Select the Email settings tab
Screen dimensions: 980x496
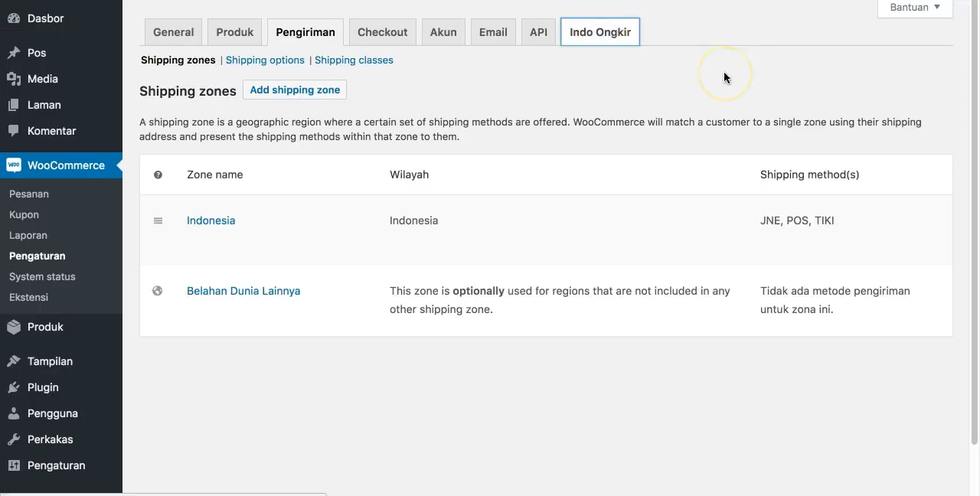[493, 32]
